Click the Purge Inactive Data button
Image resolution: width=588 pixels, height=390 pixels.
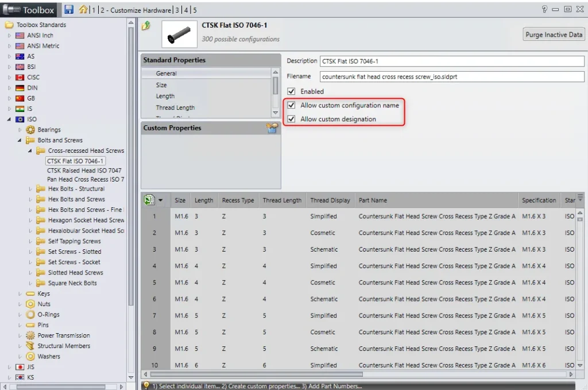click(x=554, y=34)
